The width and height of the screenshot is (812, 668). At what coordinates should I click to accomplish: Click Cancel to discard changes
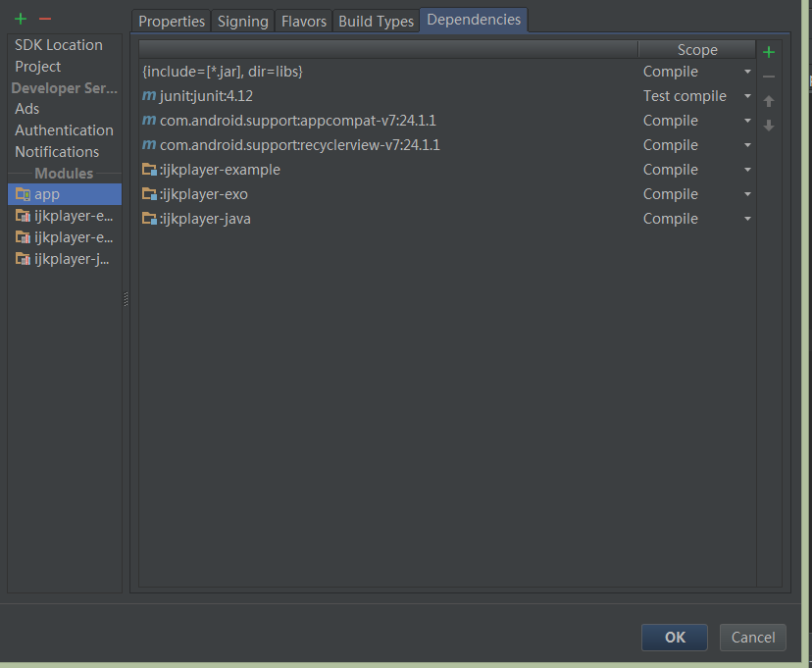point(752,637)
